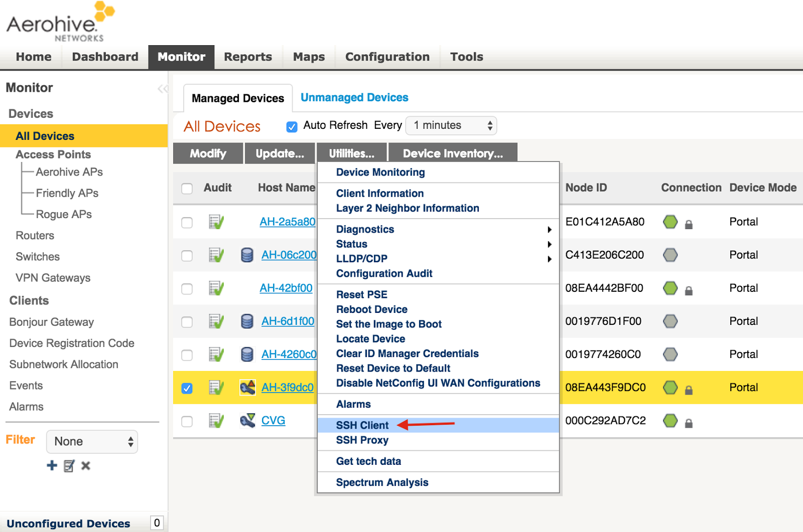Click the device type icon beside AH-3f9dc0
Viewport: 803px width, 532px height.
coord(247,387)
